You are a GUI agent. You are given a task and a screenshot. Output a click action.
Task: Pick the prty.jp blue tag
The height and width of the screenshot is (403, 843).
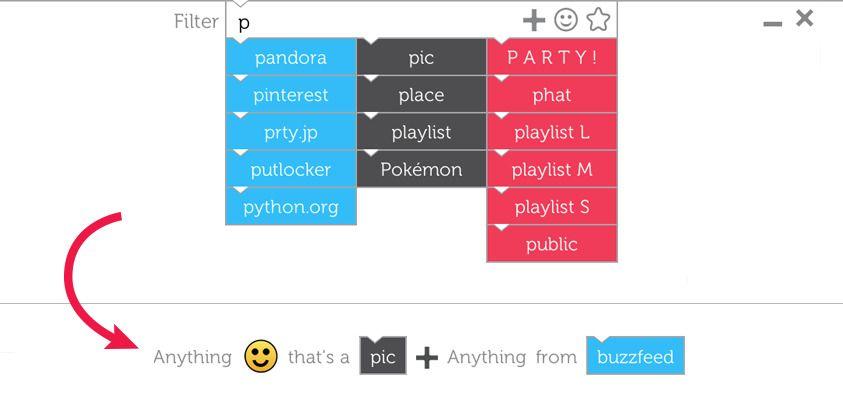tap(291, 132)
